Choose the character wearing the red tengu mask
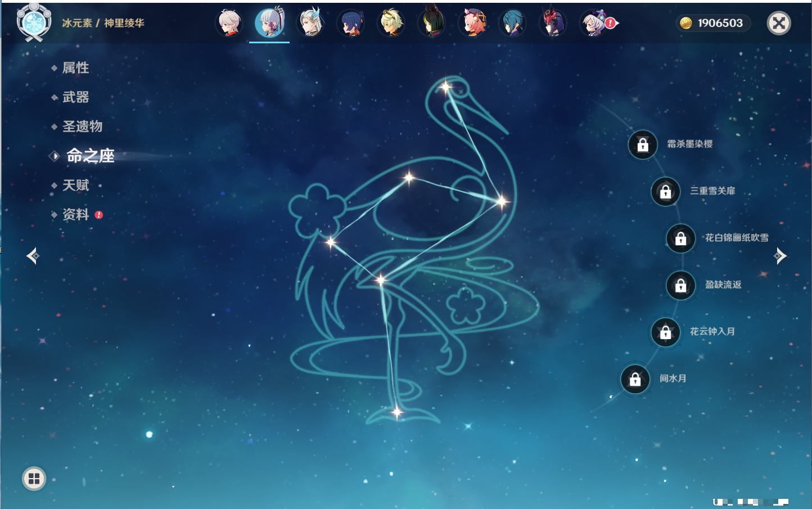Screen dimensions: 812x509 [x=553, y=24]
